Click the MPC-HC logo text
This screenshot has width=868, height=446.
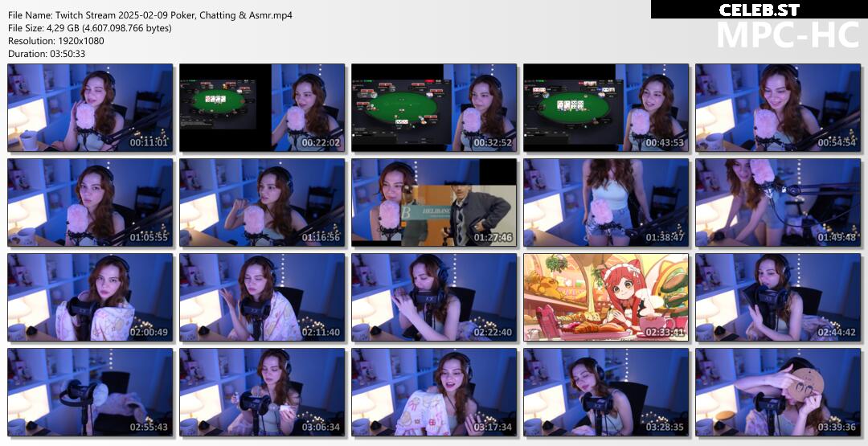coord(788,35)
